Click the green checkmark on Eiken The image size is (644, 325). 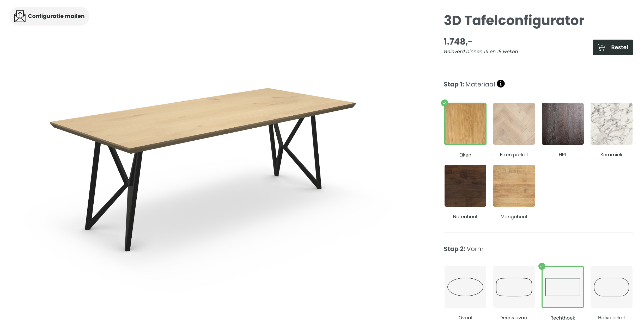click(445, 103)
